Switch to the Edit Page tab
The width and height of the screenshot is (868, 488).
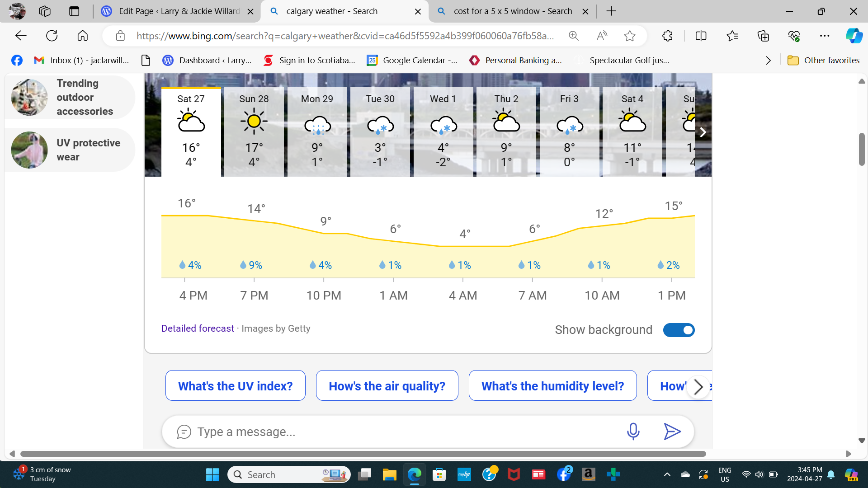[x=179, y=11]
